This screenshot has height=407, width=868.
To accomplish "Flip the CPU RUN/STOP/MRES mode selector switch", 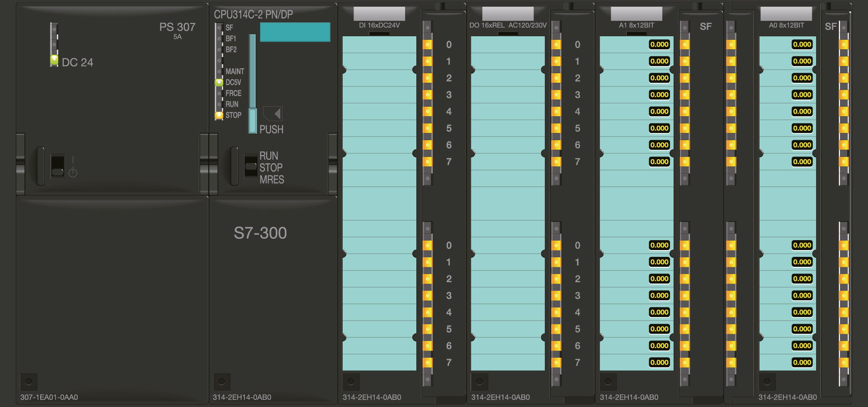I will tap(251, 166).
